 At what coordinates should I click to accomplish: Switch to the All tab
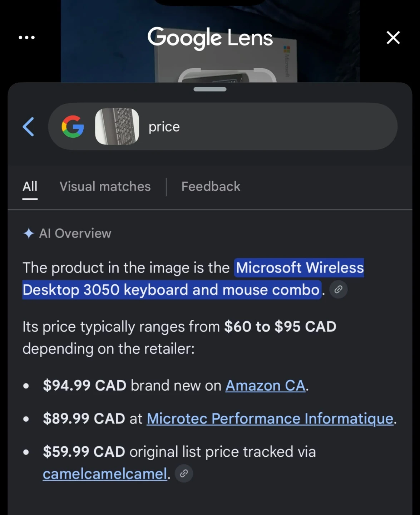coord(30,186)
